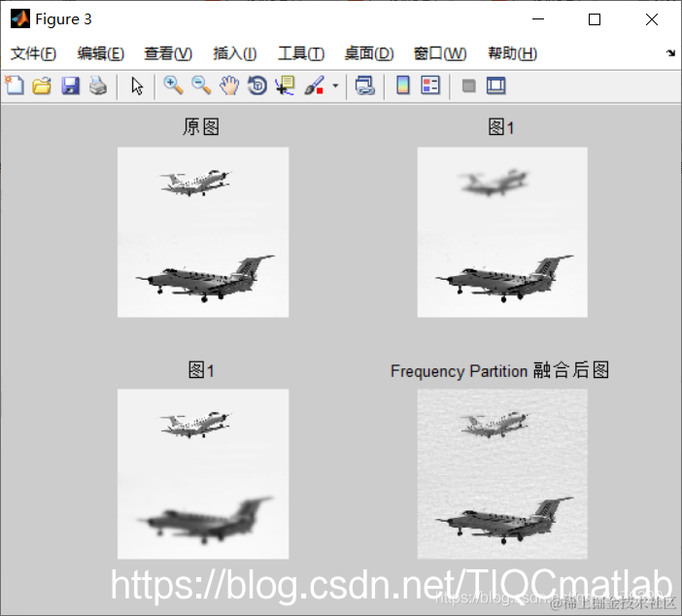The image size is (682, 616).
Task: Click the Frequency Partition fused result image
Action: pos(502,474)
